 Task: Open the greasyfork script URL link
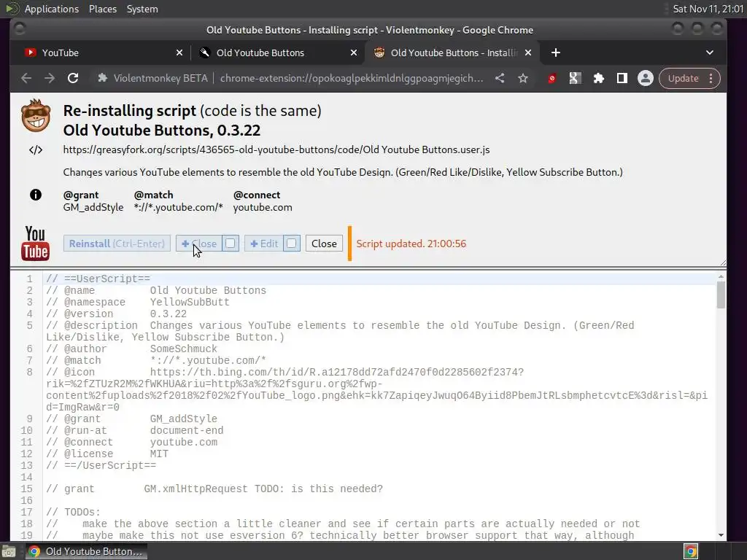[x=276, y=149]
